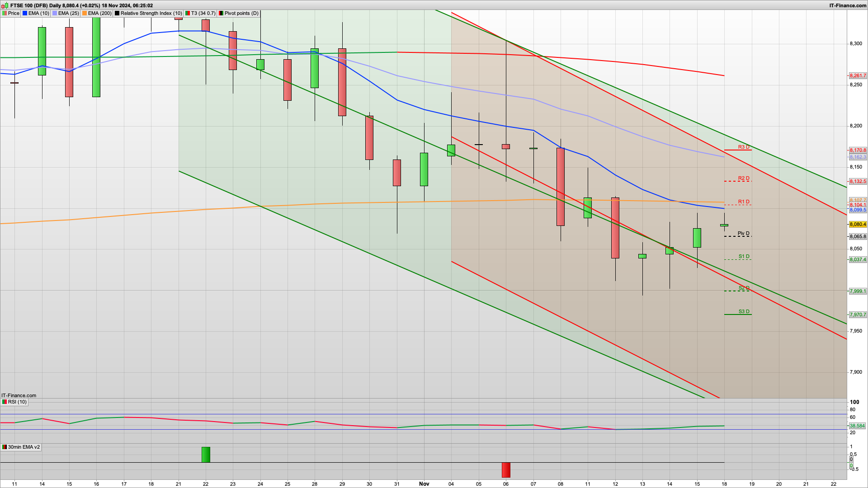Click the blue EMA (10) color swatch

25,13
